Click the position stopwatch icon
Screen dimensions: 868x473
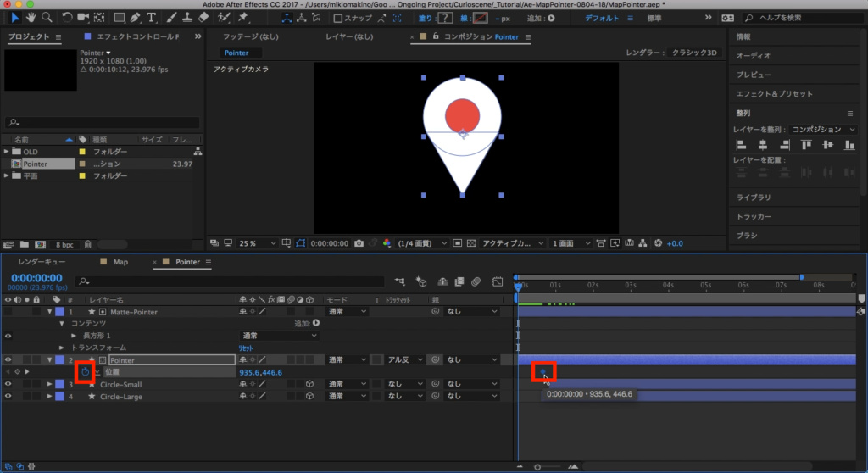coord(85,372)
